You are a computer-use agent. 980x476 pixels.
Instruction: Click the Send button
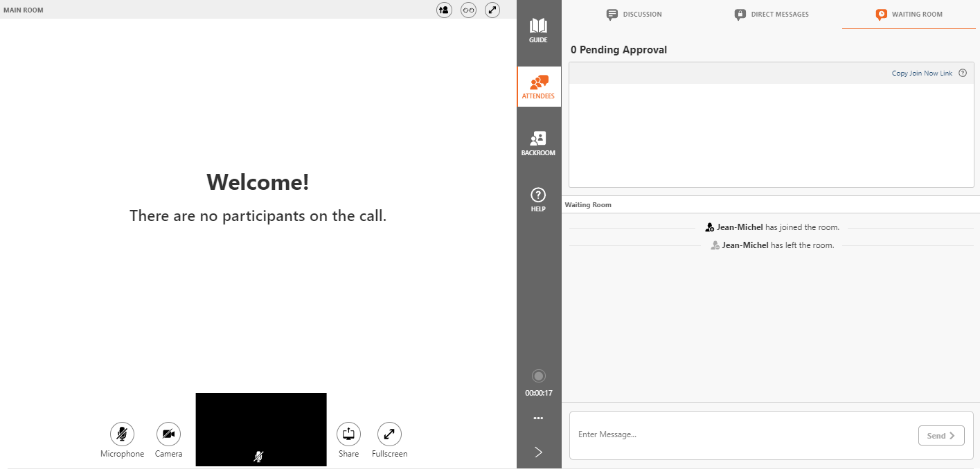941,436
